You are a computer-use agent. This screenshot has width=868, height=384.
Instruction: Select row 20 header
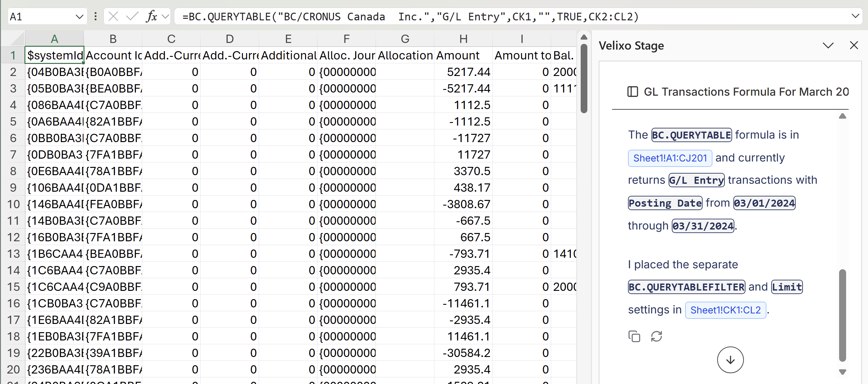click(x=13, y=369)
